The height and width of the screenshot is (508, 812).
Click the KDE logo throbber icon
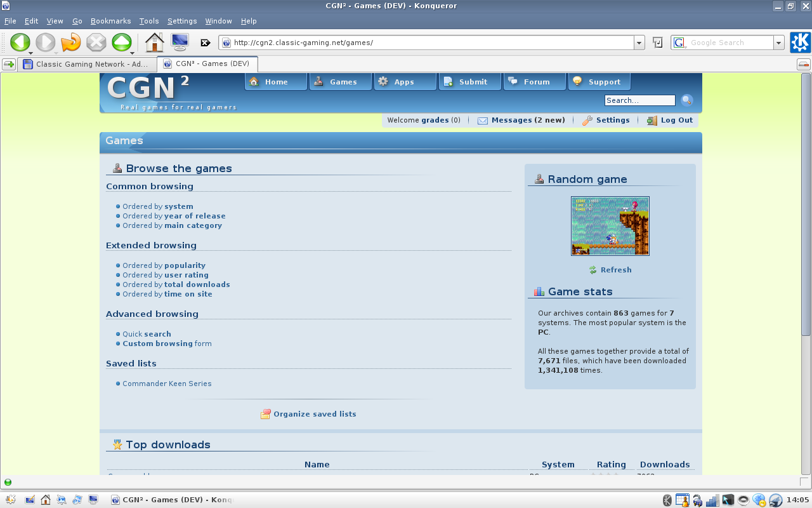799,43
